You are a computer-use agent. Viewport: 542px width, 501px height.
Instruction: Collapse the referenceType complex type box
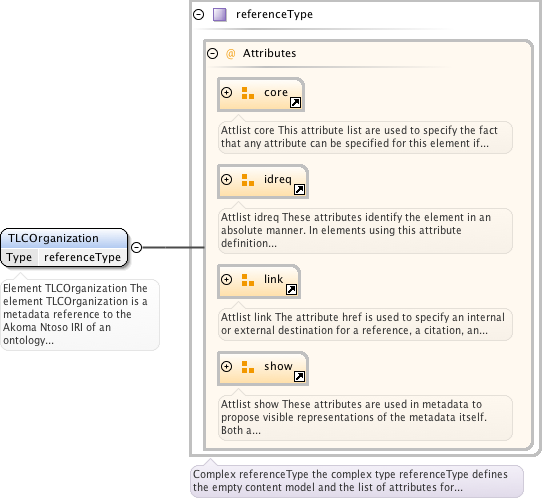point(198,15)
